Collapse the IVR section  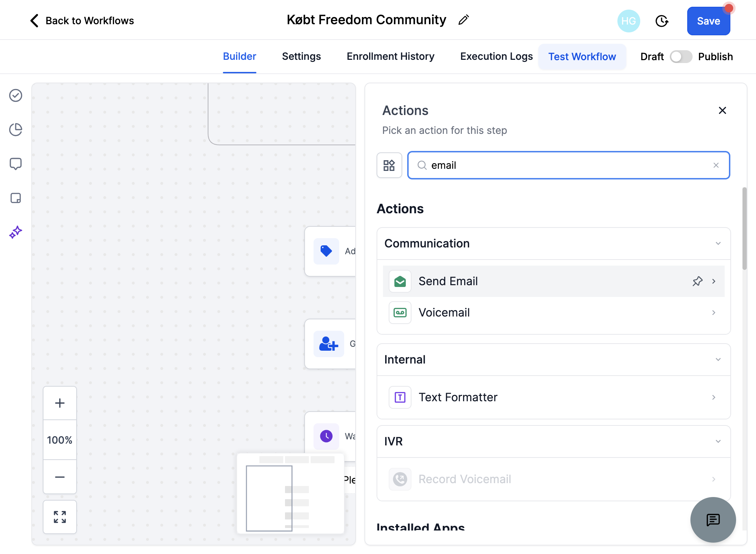pos(718,441)
